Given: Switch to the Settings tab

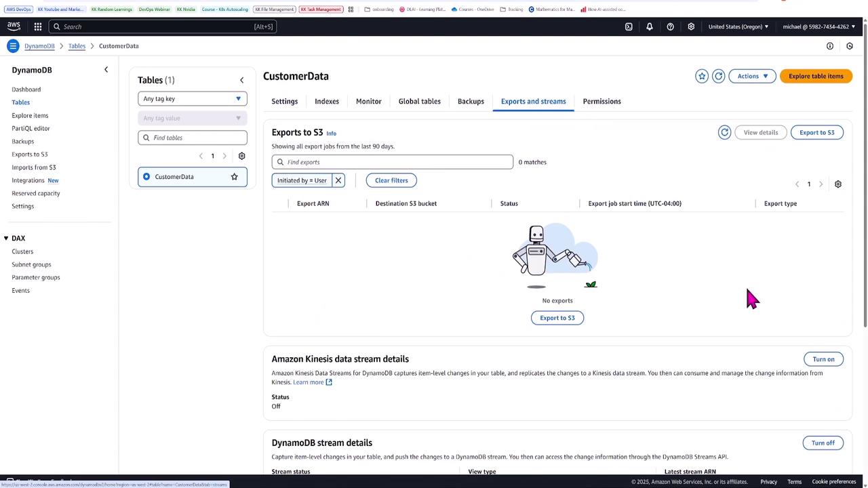Looking at the screenshot, I should point(285,102).
